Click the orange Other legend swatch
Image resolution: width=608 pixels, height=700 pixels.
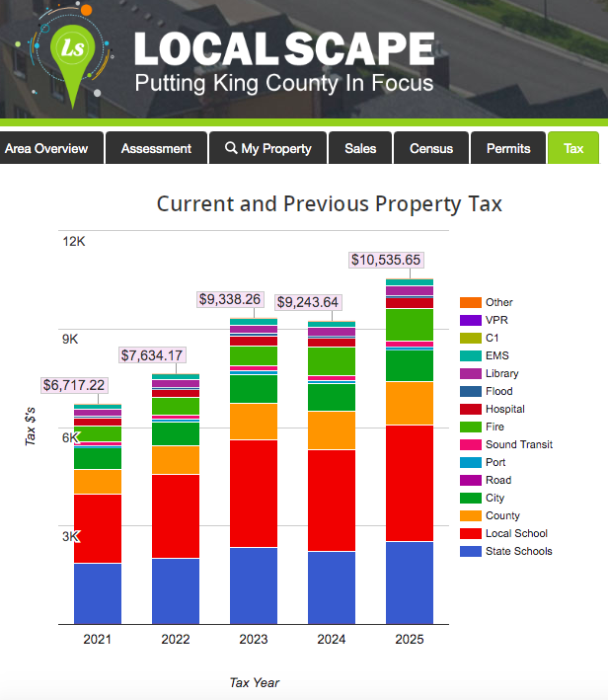click(470, 302)
